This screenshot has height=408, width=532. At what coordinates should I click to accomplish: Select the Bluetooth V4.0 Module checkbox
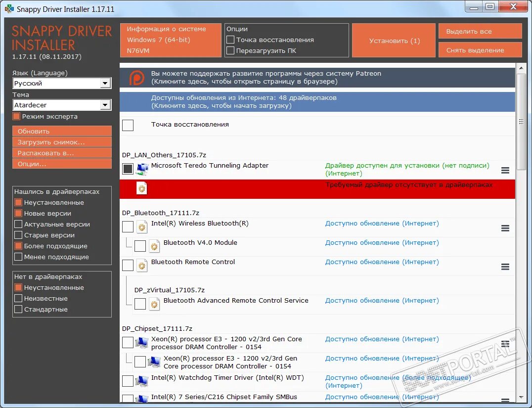tap(140, 246)
